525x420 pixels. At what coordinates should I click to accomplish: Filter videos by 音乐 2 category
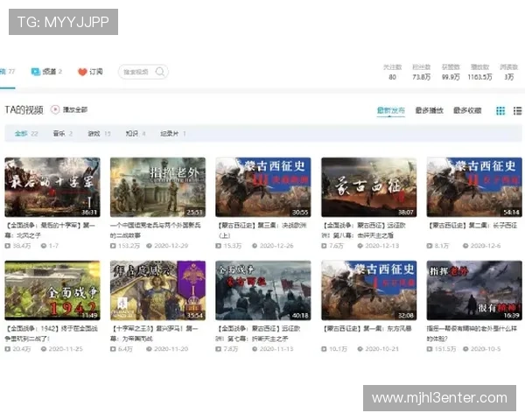pos(63,134)
